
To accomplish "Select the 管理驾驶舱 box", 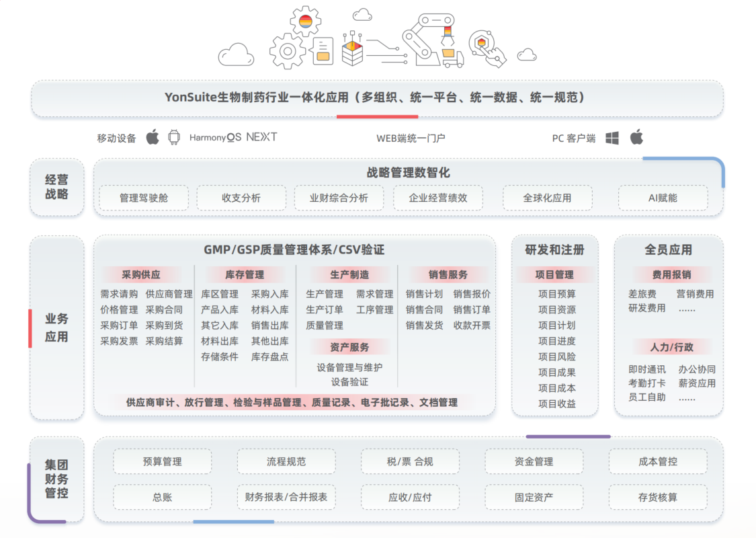I will coord(143,198).
